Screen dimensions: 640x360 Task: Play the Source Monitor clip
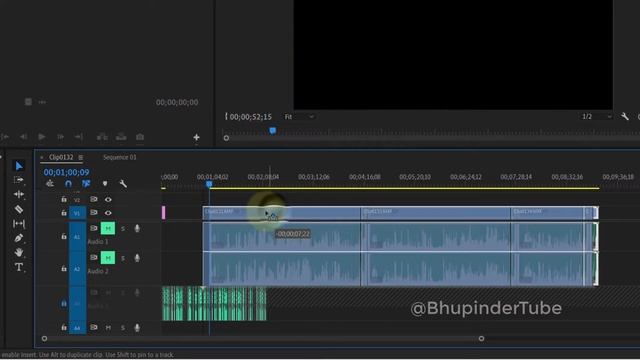tap(42, 137)
